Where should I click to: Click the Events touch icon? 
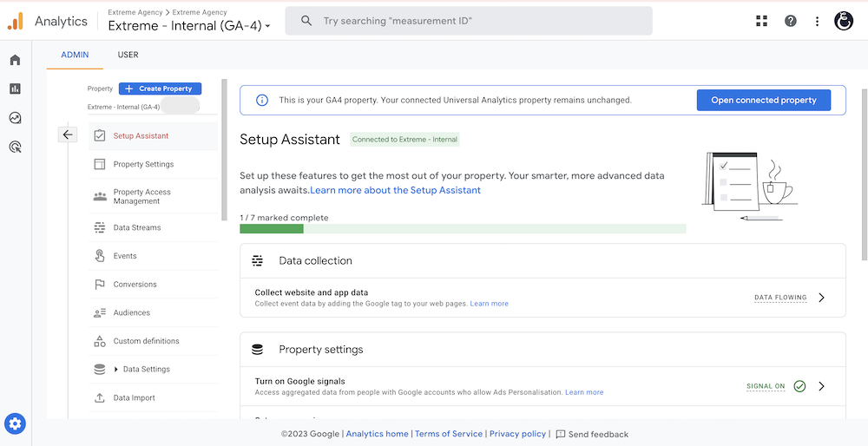point(100,256)
